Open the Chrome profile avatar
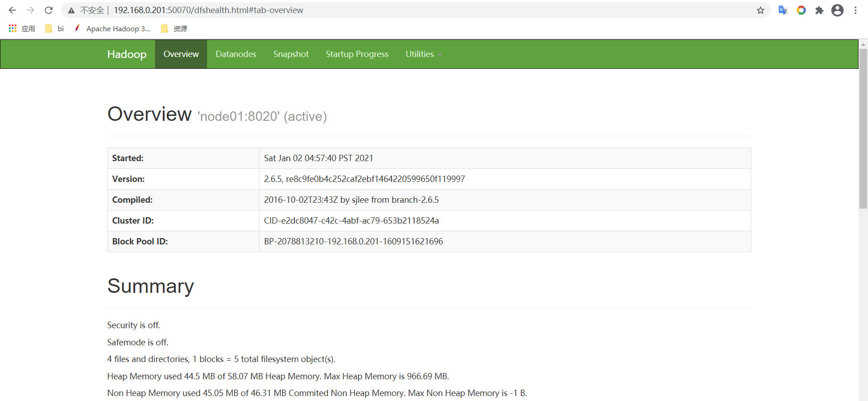The image size is (868, 401). click(837, 10)
